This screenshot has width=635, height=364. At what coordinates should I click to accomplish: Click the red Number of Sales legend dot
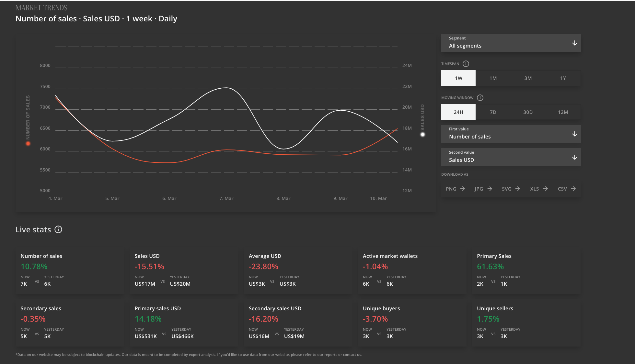point(28,143)
